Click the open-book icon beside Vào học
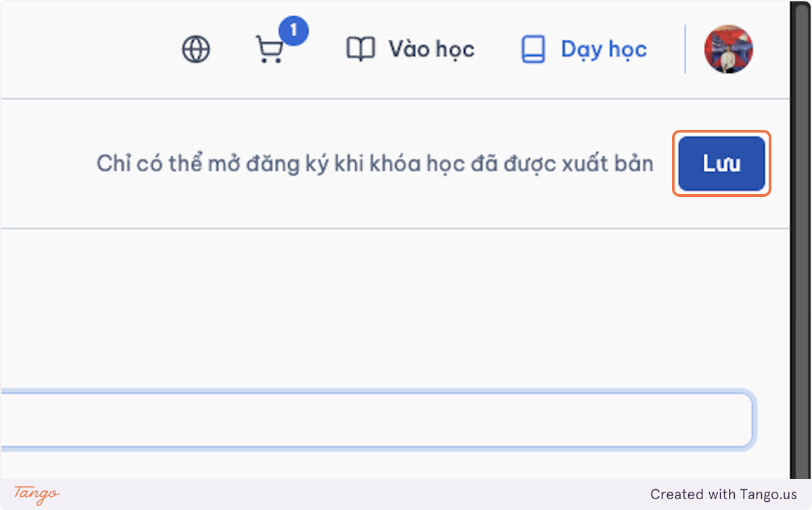 360,49
